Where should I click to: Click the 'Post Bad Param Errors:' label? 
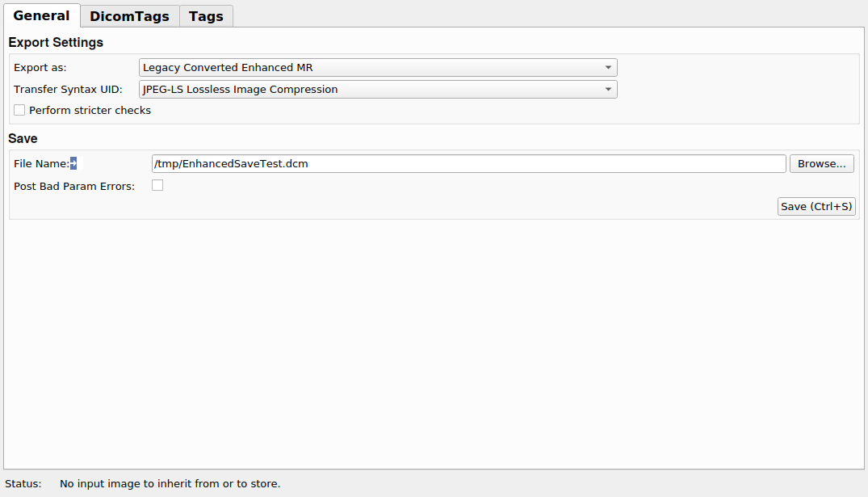pos(74,186)
